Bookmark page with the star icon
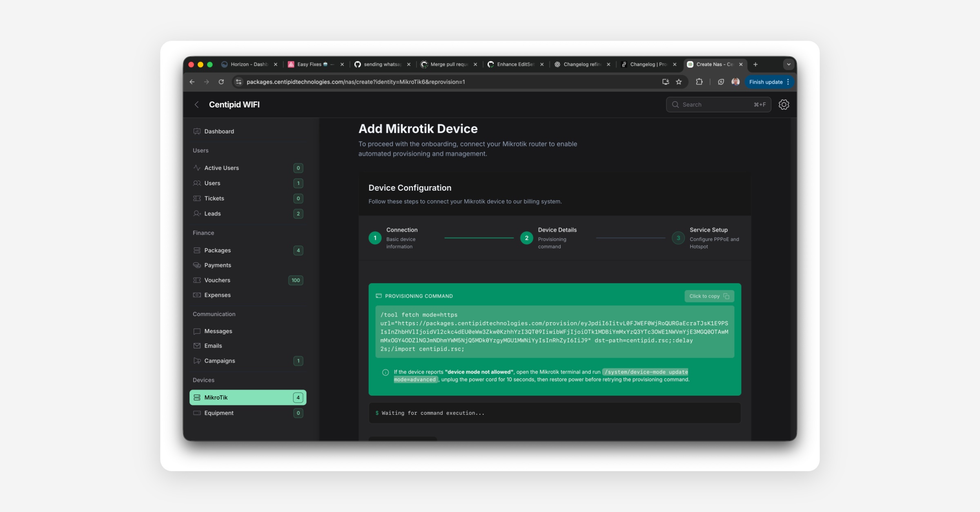 [x=679, y=82]
